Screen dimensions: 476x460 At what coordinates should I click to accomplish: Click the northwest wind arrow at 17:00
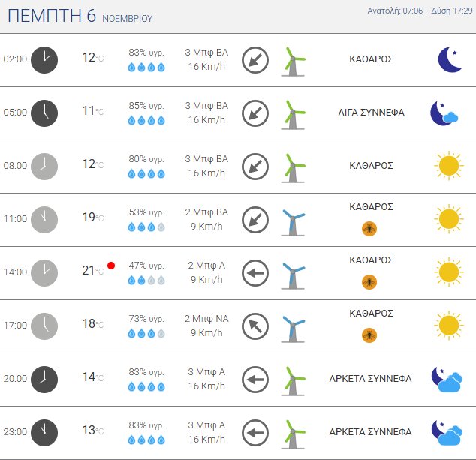pyautogui.click(x=255, y=326)
